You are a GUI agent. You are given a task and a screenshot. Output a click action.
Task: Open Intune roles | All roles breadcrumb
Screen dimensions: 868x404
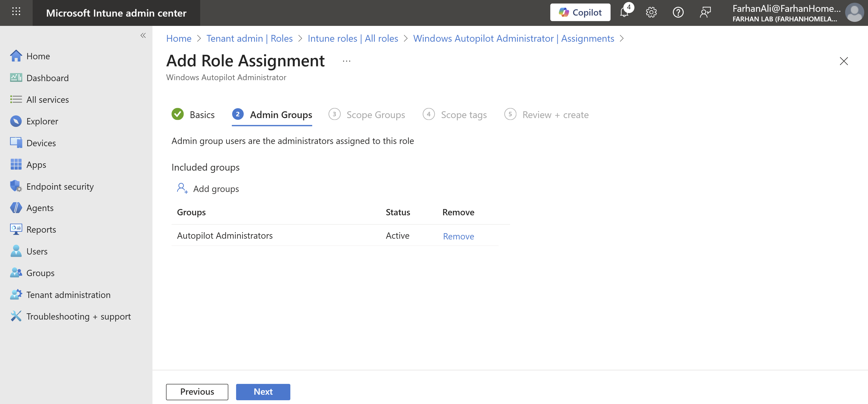(x=353, y=38)
